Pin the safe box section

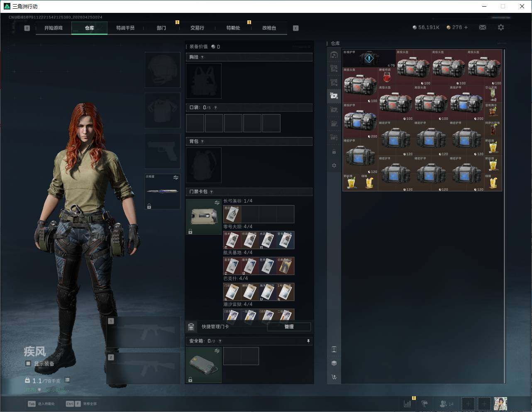pos(308,341)
